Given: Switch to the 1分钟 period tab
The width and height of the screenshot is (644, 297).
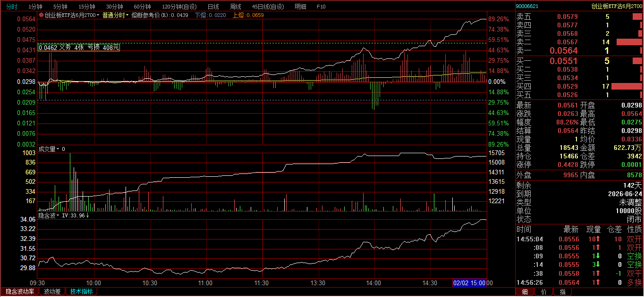Looking at the screenshot, I should tap(35, 7).
